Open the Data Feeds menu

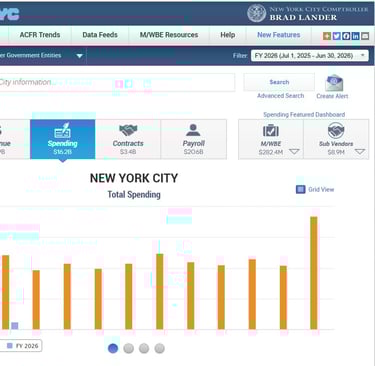coord(100,35)
